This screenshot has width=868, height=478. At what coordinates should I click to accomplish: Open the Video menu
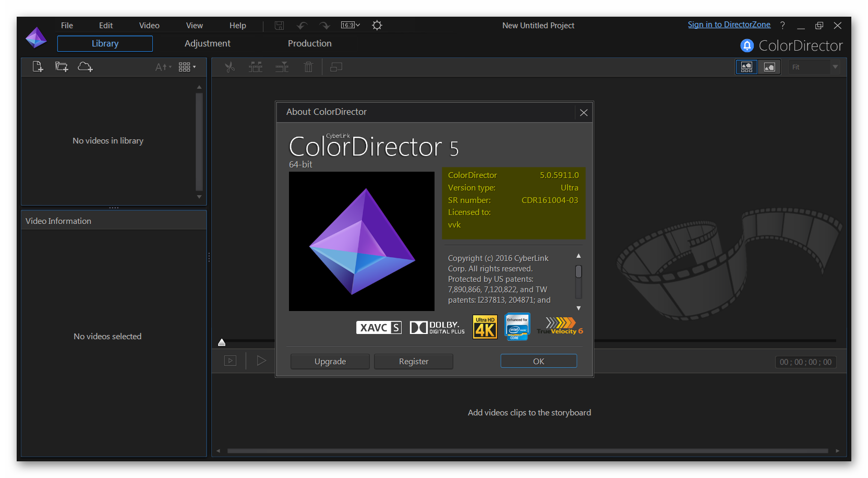[149, 25]
